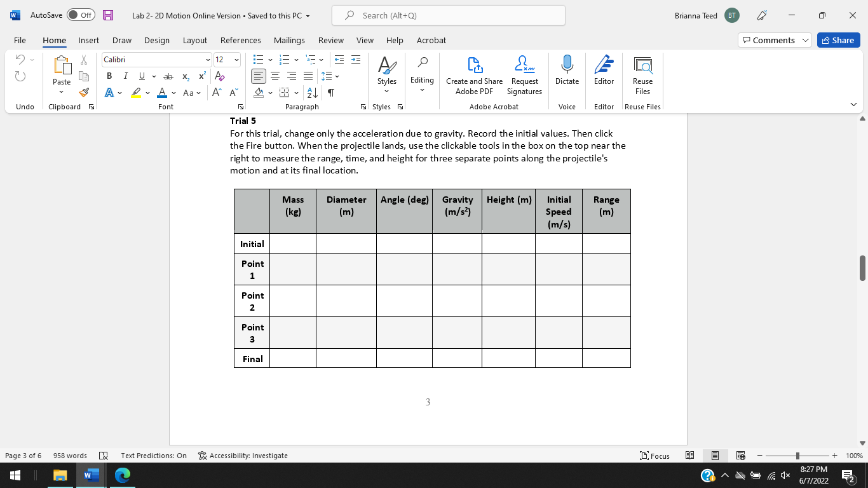Select the Format Painter
This screenshot has height=488, width=868.
tap(83, 92)
